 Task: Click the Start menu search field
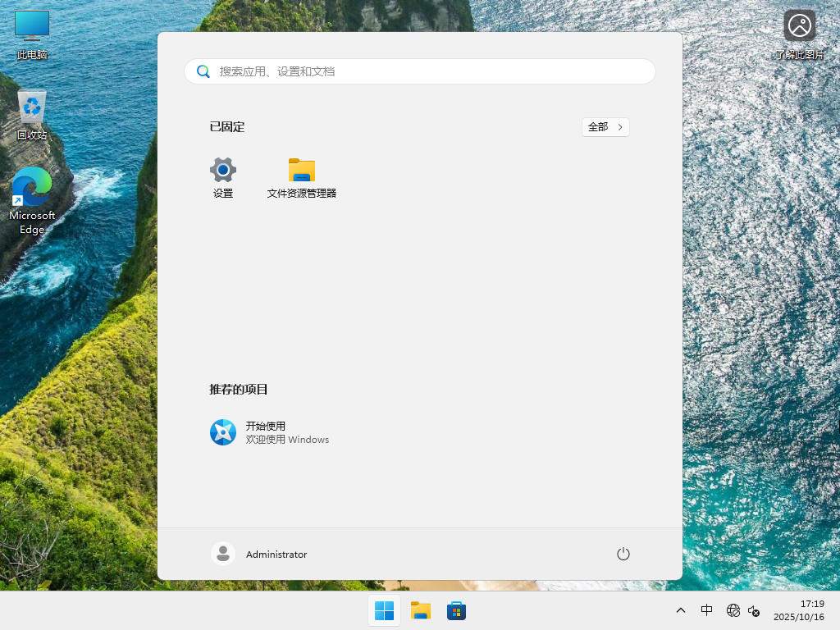point(420,71)
